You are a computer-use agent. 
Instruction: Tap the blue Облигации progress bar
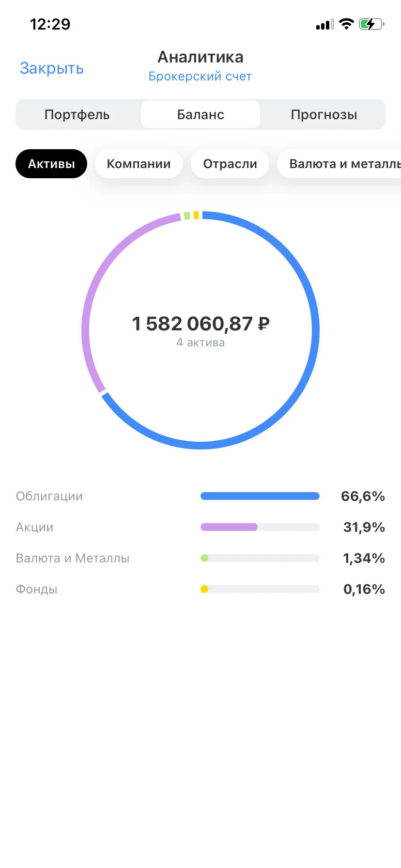click(260, 496)
